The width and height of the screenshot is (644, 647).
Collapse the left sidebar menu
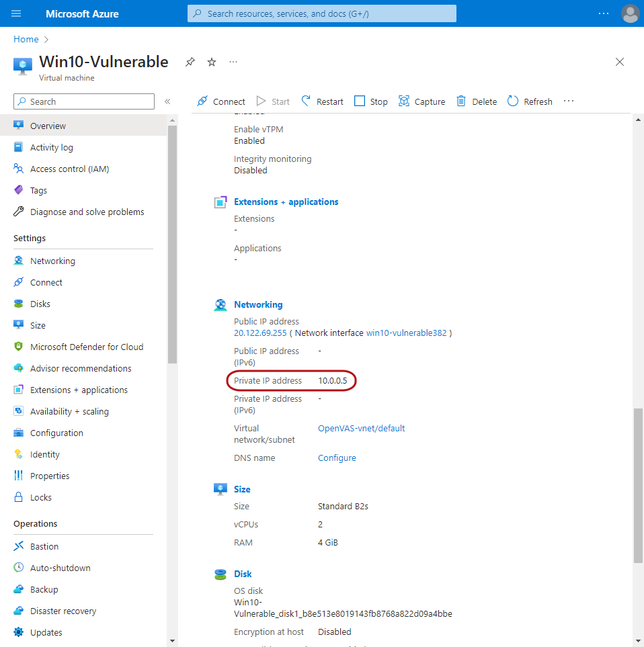167,101
